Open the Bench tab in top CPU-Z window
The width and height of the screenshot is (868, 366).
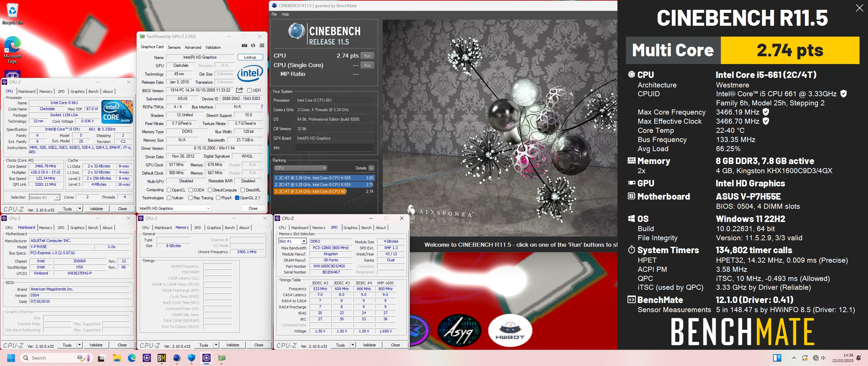(x=93, y=91)
